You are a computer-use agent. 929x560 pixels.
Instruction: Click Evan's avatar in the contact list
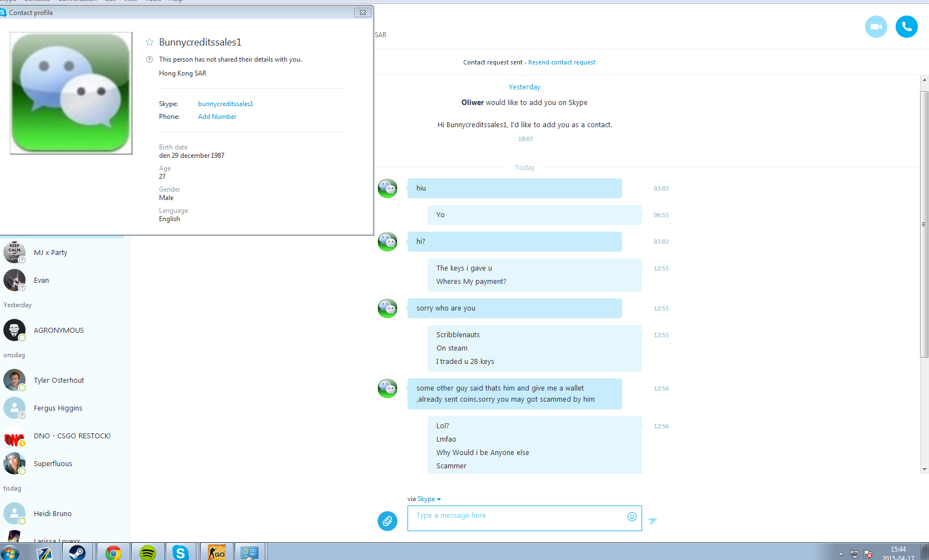click(x=14, y=280)
